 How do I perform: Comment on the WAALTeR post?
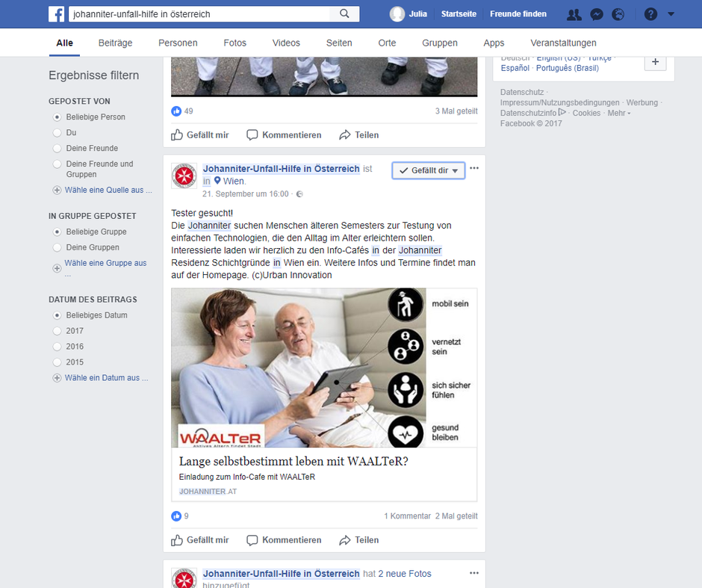coord(284,540)
